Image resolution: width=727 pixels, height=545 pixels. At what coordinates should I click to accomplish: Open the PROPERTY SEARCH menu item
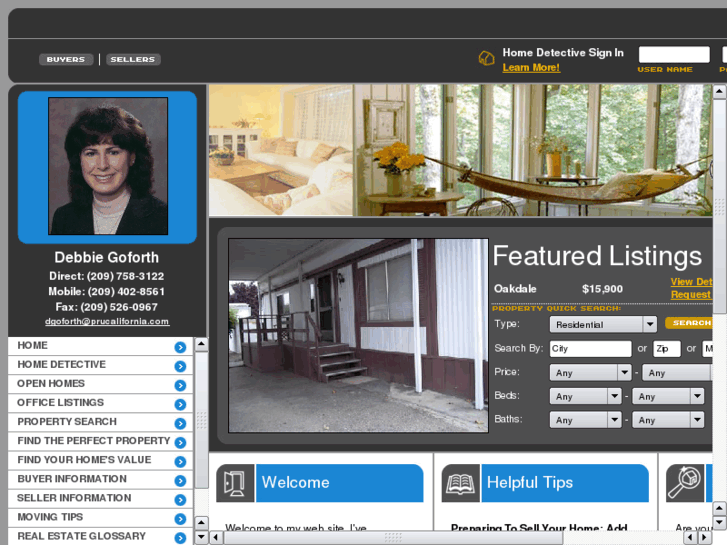click(100, 422)
